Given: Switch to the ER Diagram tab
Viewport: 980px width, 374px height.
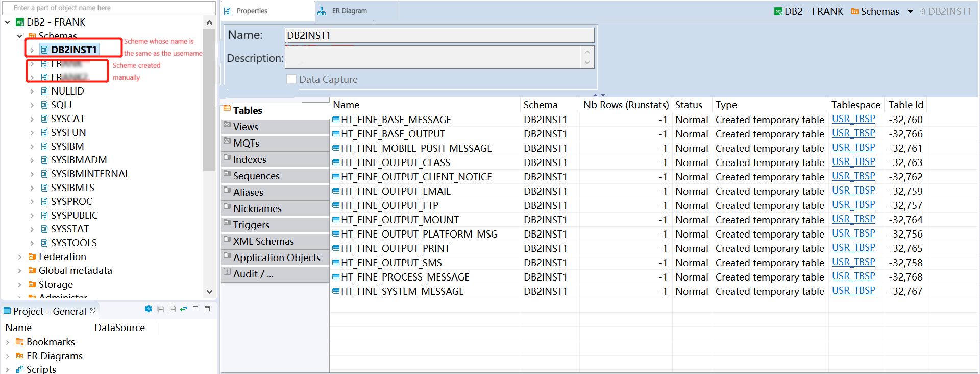Looking at the screenshot, I should pyautogui.click(x=349, y=11).
